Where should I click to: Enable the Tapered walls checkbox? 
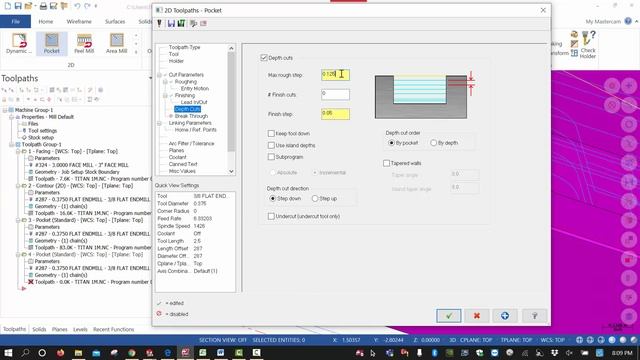click(387, 163)
